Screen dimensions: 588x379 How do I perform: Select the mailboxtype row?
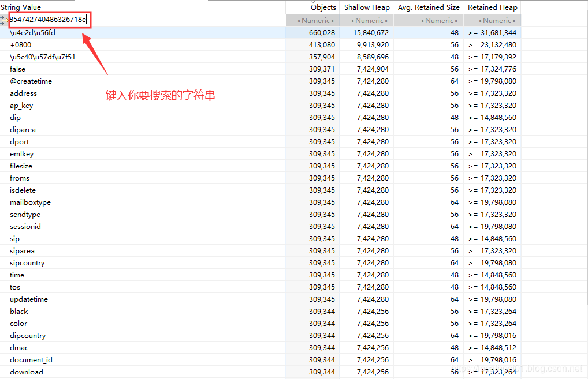pyautogui.click(x=30, y=202)
